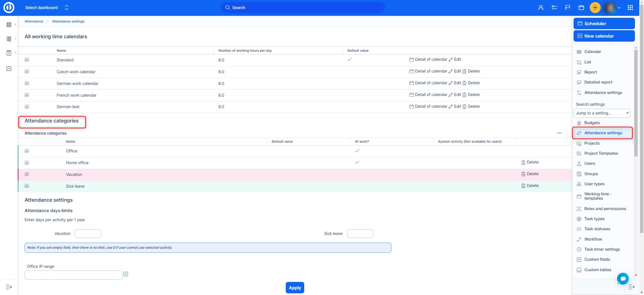Click the yellow plus add button
This screenshot has height=295, width=644.
(x=595, y=7)
